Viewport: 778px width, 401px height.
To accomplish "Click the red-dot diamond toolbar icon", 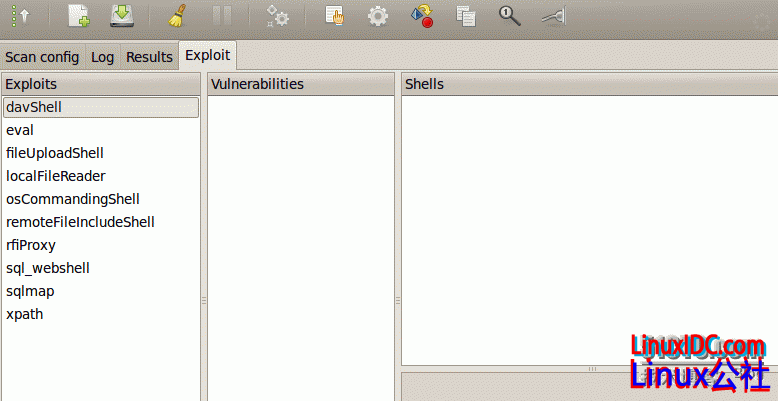I will (422, 16).
